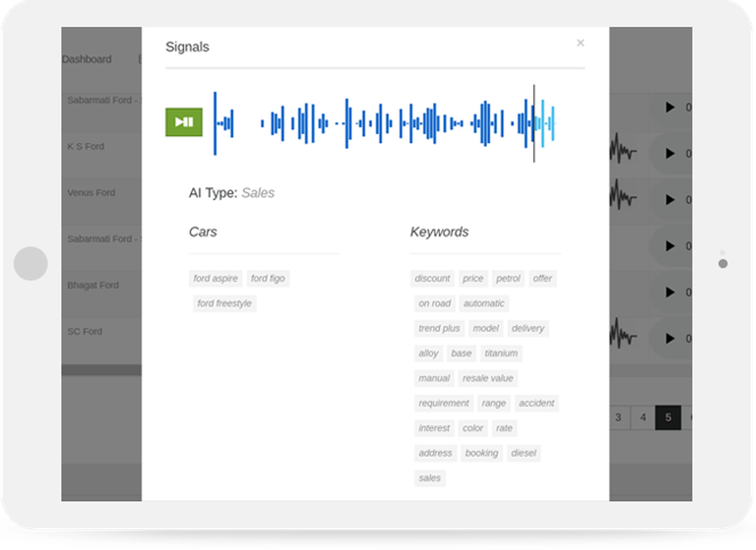
Task: Play the second Sabarmati Ford recording
Action: pos(670,246)
